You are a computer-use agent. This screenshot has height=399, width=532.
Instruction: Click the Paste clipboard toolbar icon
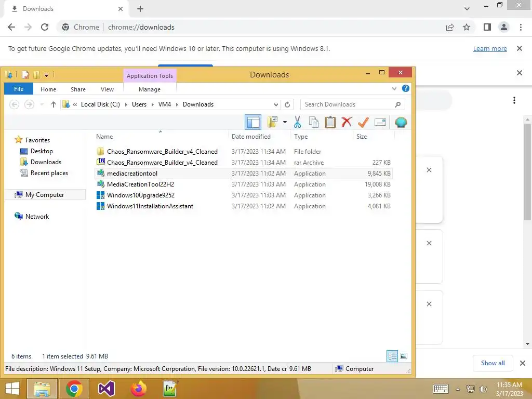coord(330,122)
